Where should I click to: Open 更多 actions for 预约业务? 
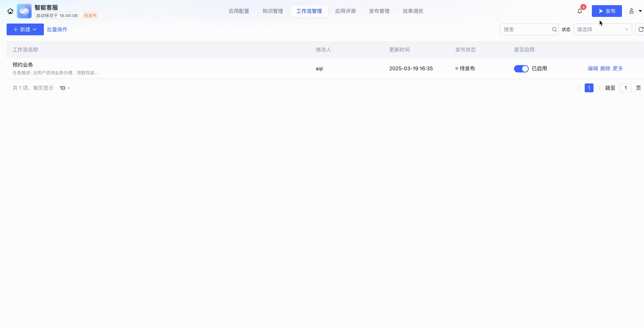618,69
